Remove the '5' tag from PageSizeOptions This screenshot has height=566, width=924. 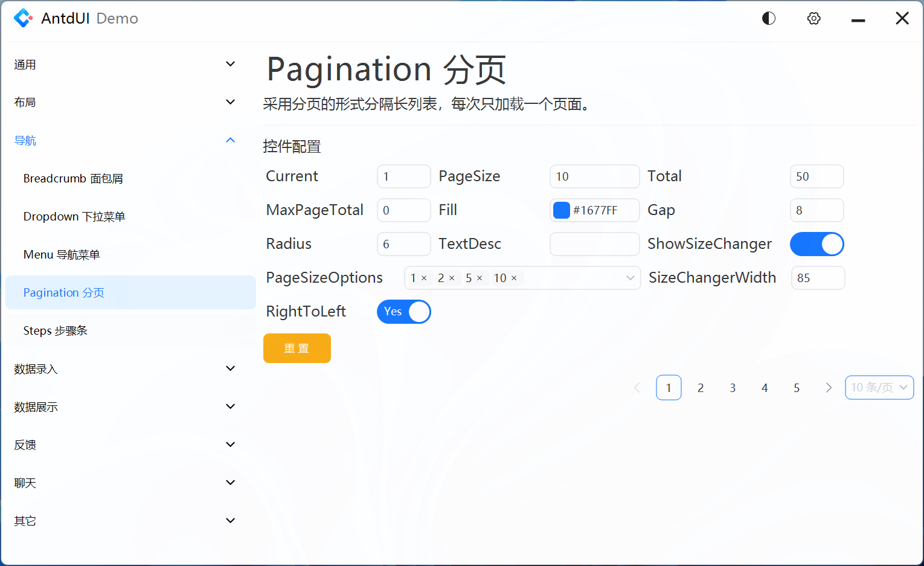click(x=480, y=278)
